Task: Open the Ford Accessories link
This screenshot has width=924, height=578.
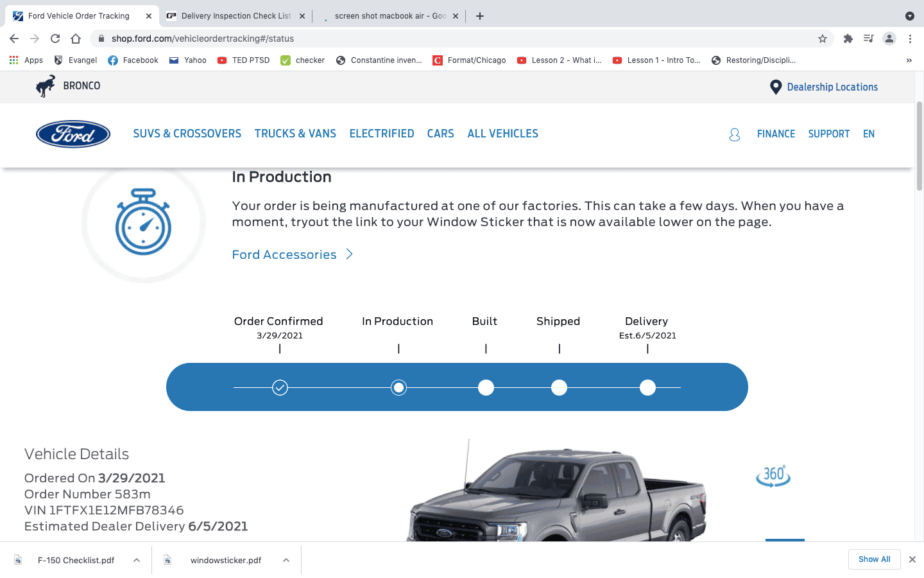Action: [284, 254]
